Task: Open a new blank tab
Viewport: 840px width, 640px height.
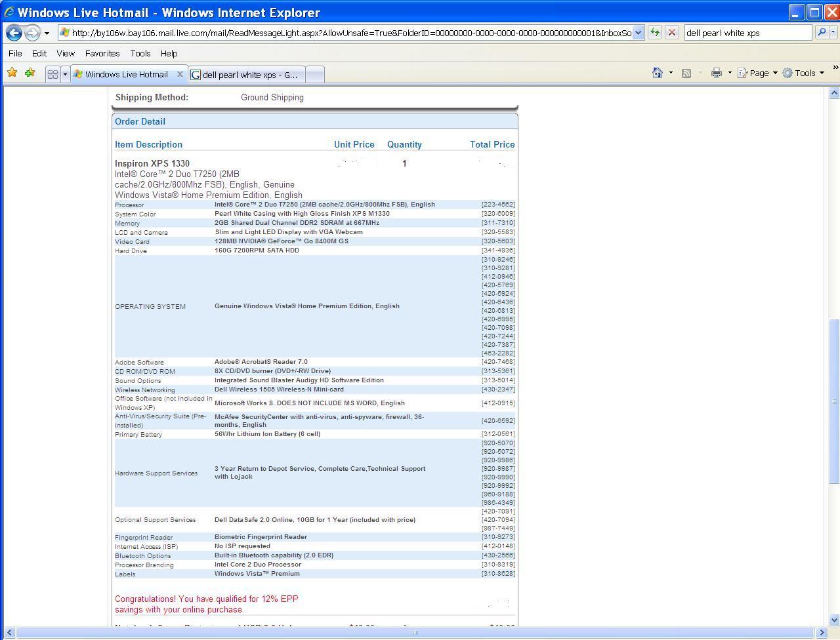Action: point(315,75)
